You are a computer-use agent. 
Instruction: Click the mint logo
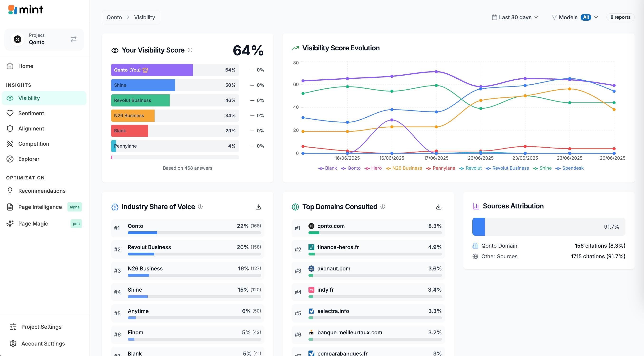point(26,10)
